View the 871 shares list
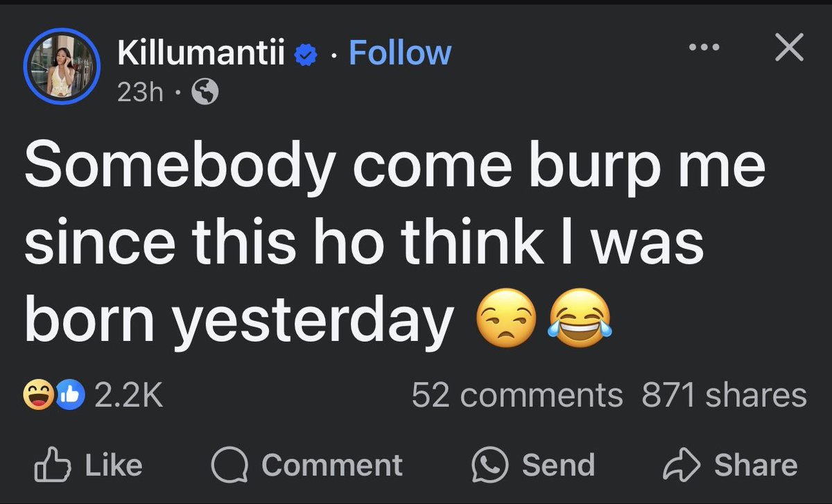Image resolution: width=832 pixels, height=504 pixels. (x=724, y=396)
